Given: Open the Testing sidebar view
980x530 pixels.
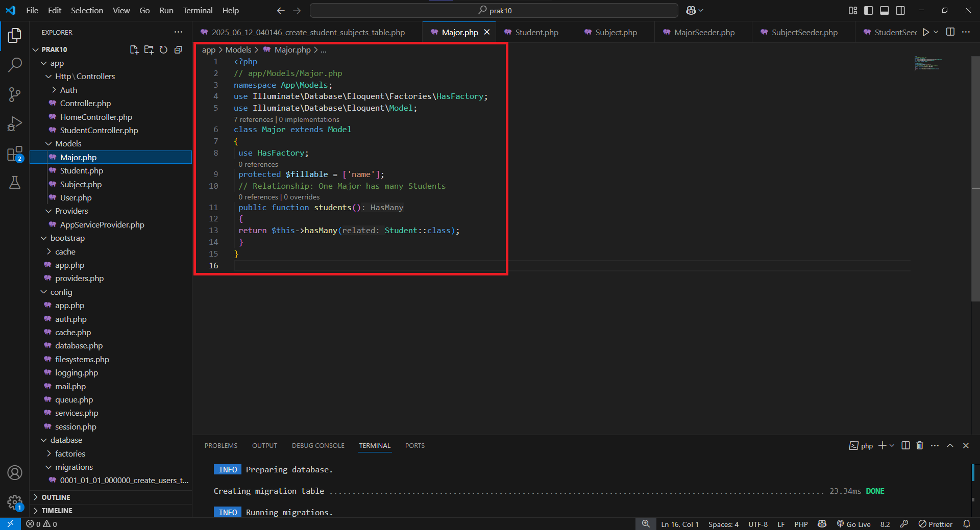Looking at the screenshot, I should coord(15,183).
